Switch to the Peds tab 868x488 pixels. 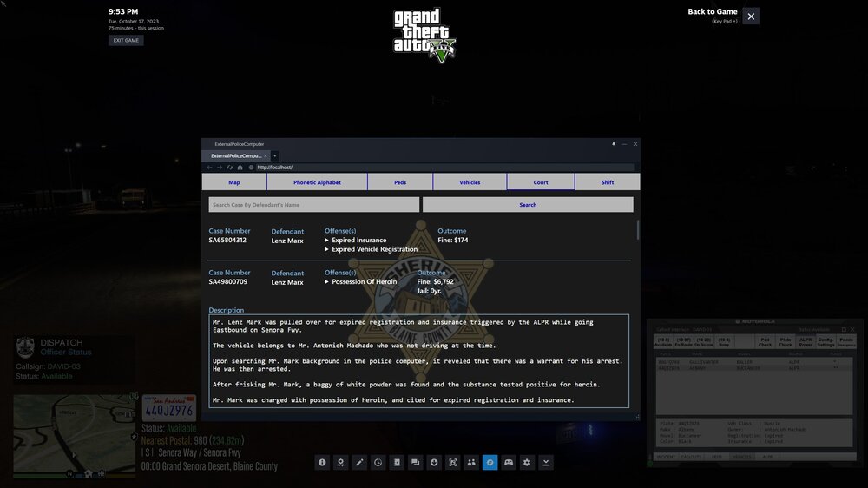pos(400,182)
